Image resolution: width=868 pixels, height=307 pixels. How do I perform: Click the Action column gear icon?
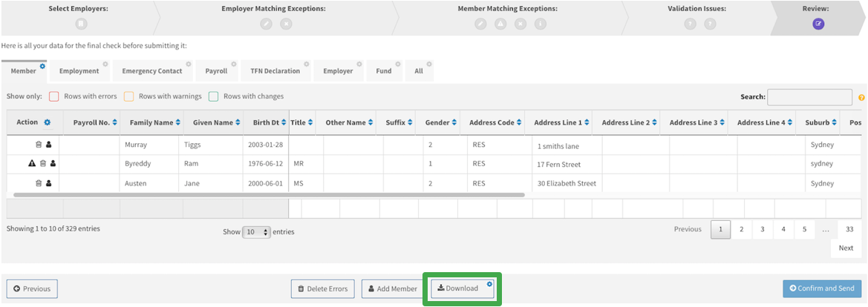pos(47,122)
